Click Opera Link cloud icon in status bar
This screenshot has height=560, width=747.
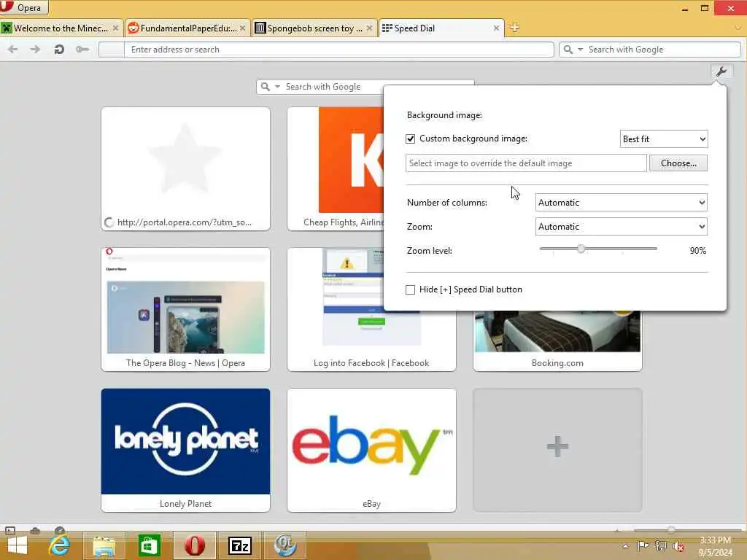point(35,530)
